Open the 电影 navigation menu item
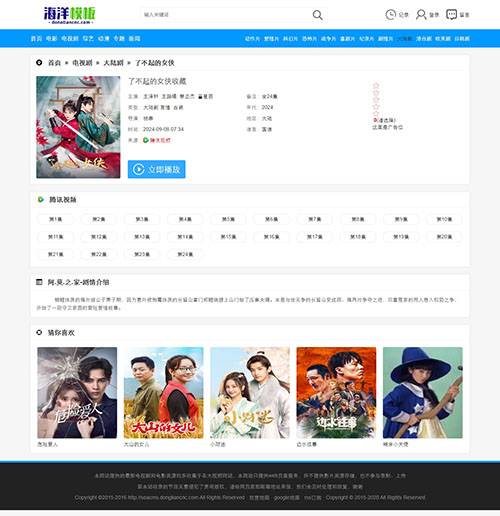This screenshot has height=516, width=500. click(x=51, y=39)
